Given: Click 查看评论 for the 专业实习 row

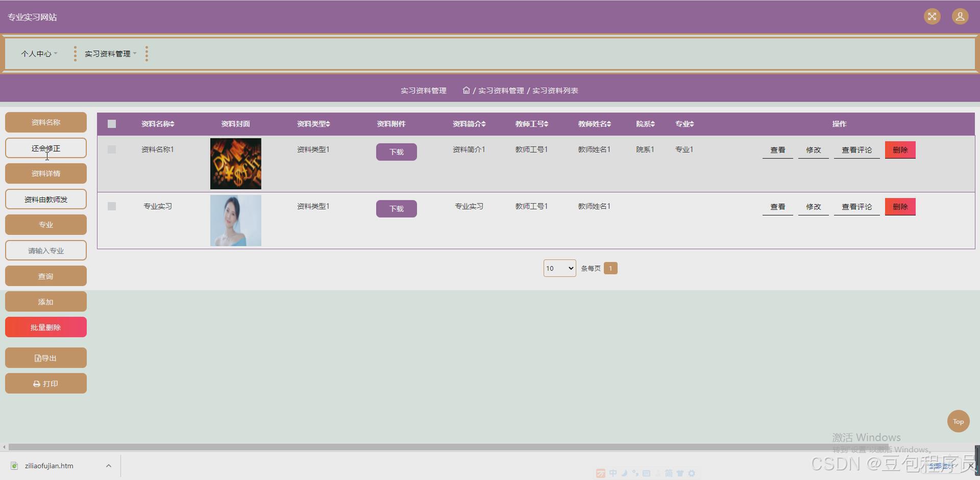Looking at the screenshot, I should (856, 206).
